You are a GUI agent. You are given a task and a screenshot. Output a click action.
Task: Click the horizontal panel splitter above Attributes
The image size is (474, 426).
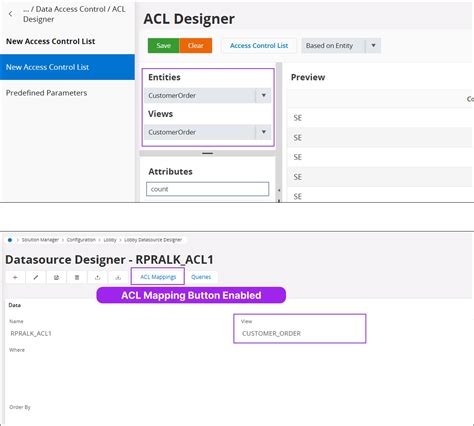208,153
